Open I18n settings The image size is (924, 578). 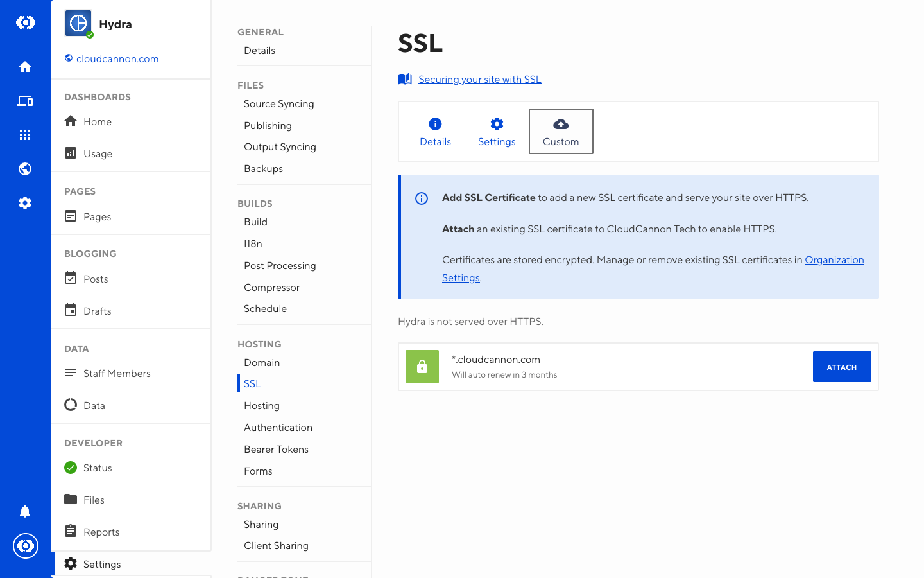[253, 244]
